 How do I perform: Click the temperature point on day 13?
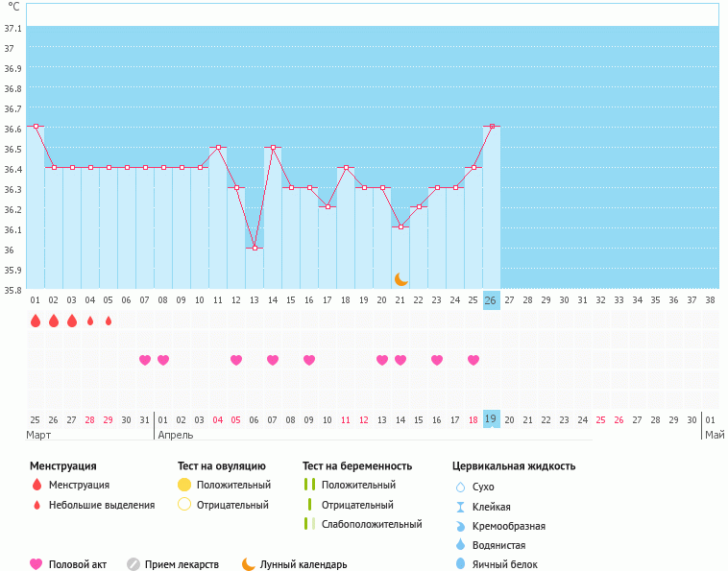(255, 248)
